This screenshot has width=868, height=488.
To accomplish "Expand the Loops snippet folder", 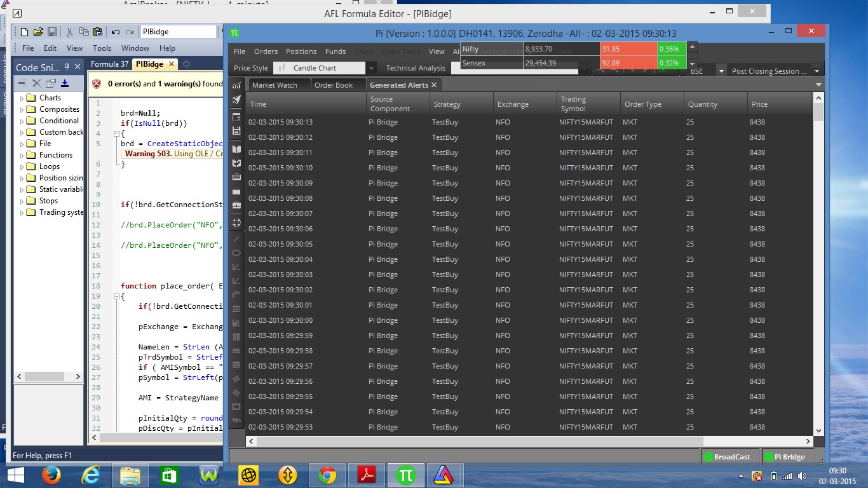I will 22,166.
